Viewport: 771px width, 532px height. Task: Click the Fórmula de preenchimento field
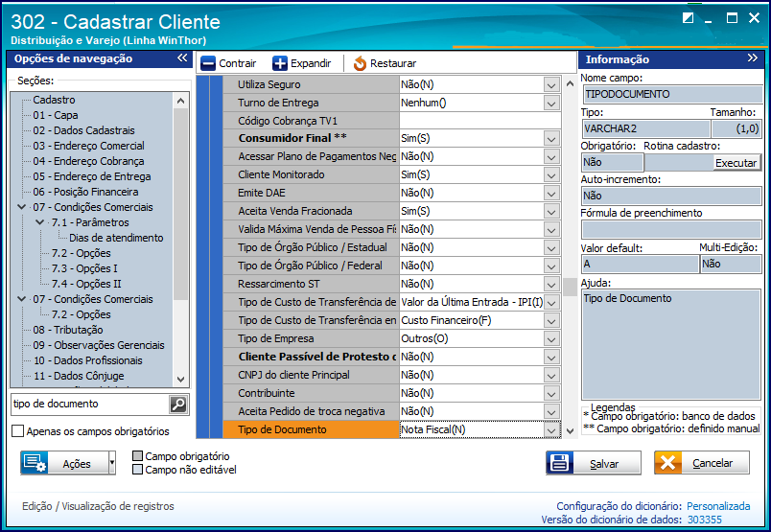click(x=671, y=230)
